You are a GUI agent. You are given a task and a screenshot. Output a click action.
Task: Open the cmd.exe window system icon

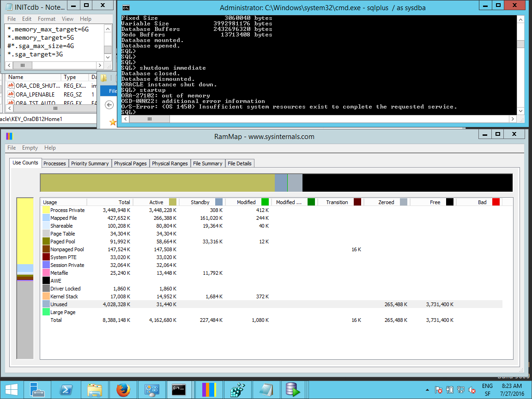[x=126, y=7]
